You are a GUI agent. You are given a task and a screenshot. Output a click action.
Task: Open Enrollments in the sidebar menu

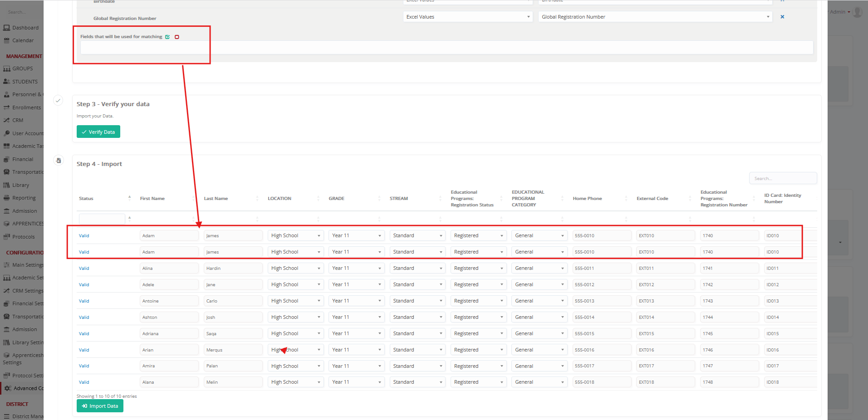(26, 107)
